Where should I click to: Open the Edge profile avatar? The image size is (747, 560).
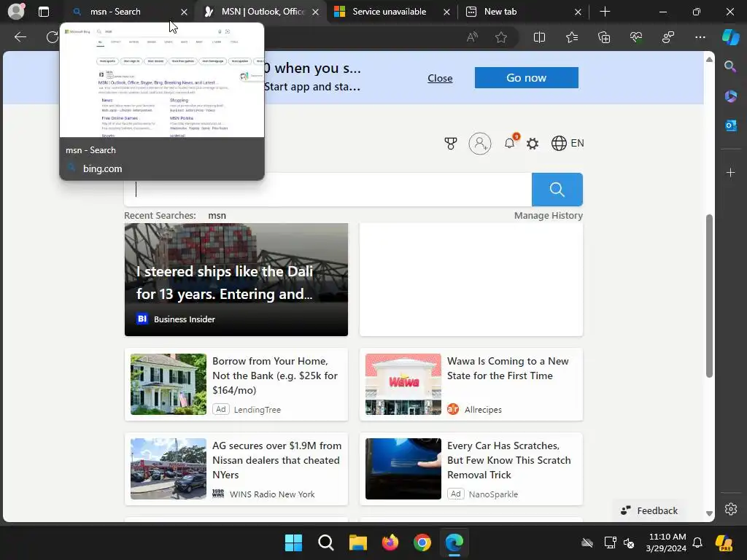click(x=17, y=12)
